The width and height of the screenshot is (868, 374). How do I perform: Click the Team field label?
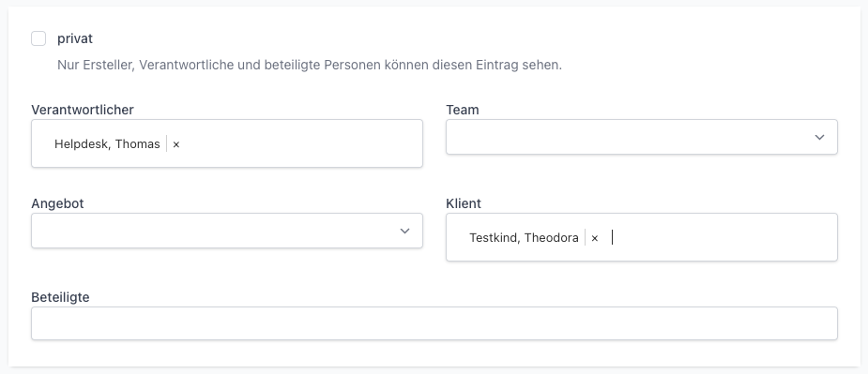[x=463, y=110]
